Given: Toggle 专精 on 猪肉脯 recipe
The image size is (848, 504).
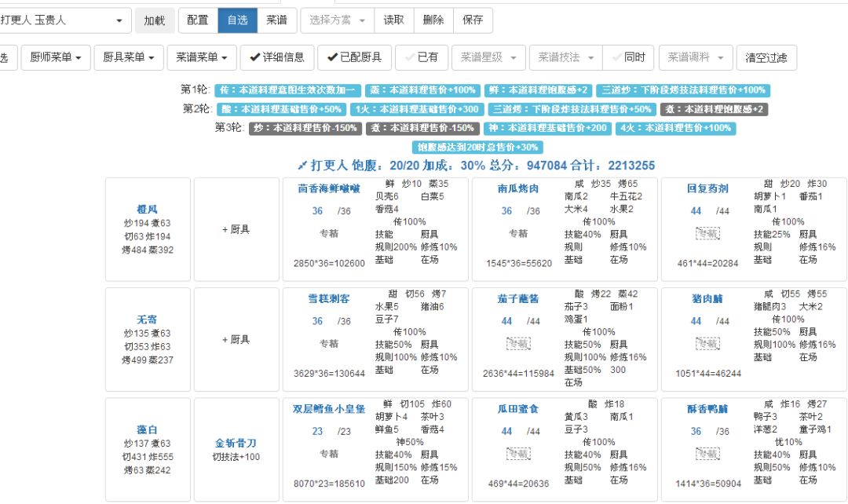Looking at the screenshot, I should (707, 343).
